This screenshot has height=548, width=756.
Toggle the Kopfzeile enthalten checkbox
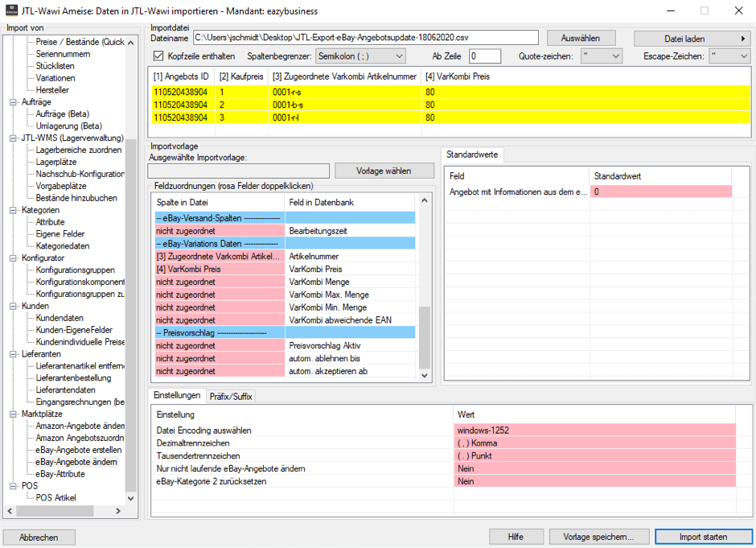pyautogui.click(x=158, y=56)
